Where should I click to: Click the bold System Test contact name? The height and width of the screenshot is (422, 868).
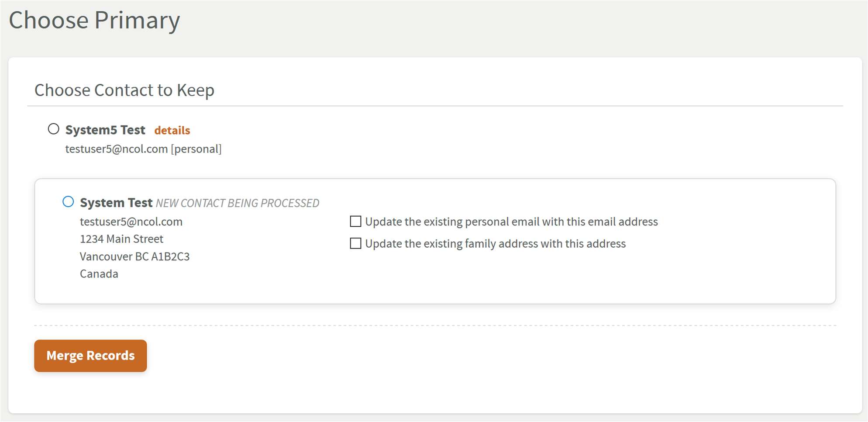coord(116,203)
